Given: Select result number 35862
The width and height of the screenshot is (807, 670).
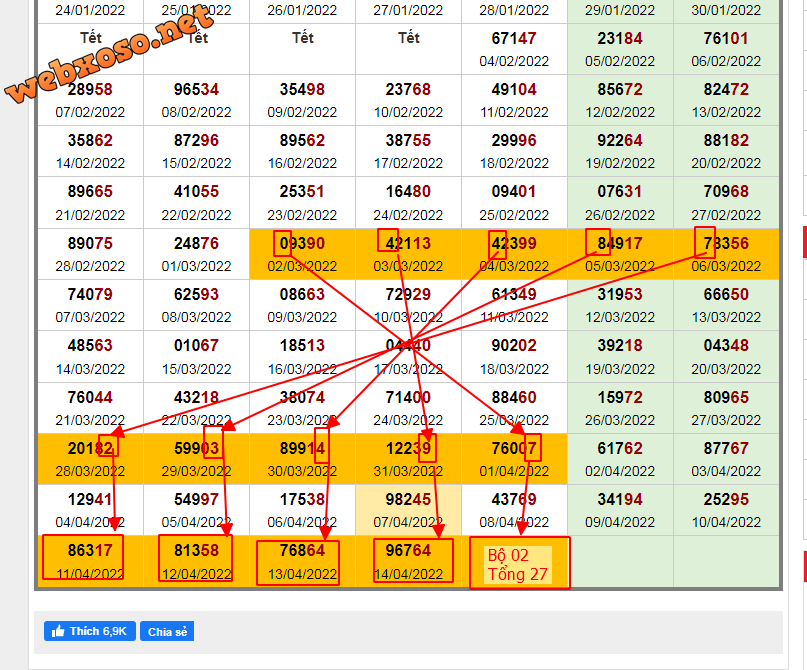Looking at the screenshot, I should click(90, 140).
